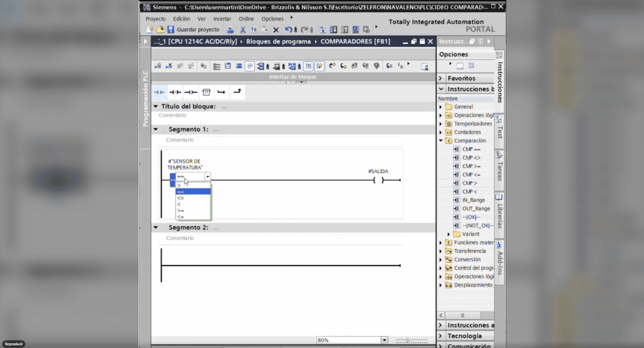Switch to the Librerías side tab
644x348 pixels.
click(x=499, y=212)
